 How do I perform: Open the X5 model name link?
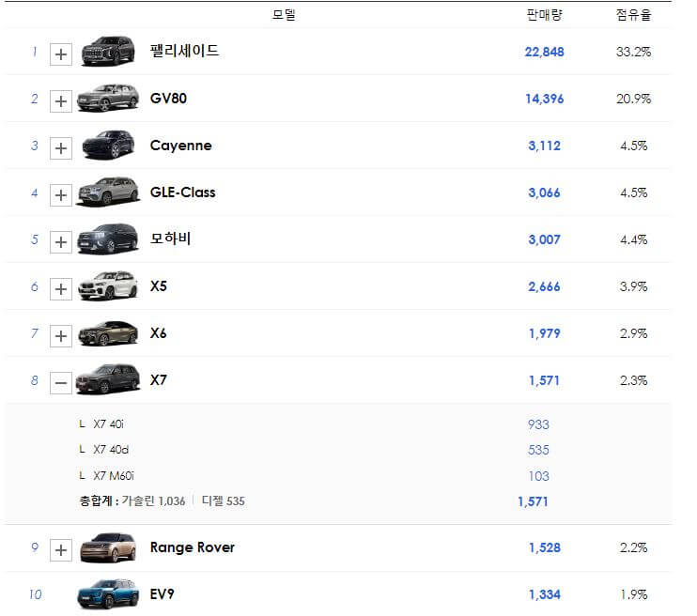coord(158,286)
